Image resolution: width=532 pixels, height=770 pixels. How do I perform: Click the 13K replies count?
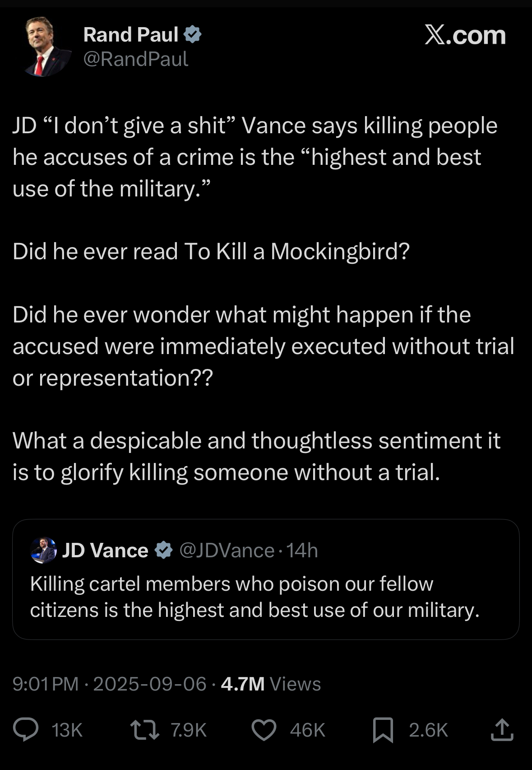click(67, 730)
